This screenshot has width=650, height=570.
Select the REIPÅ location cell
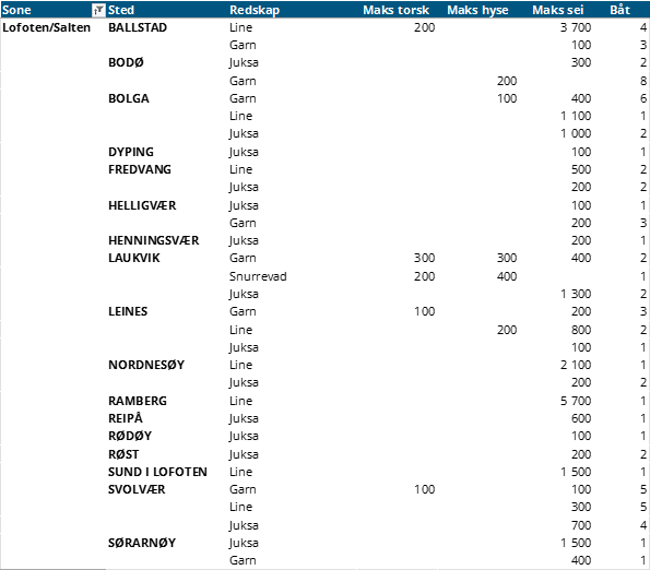pos(125,418)
